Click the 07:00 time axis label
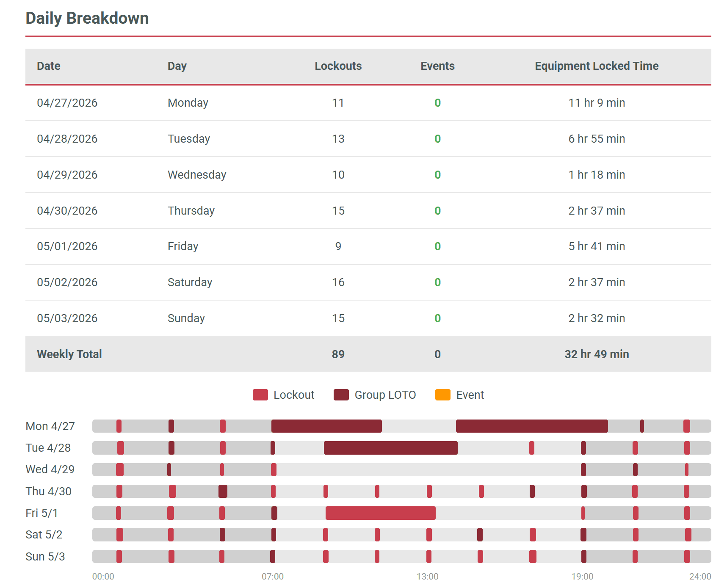Image resolution: width=727 pixels, height=588 pixels. [273, 577]
